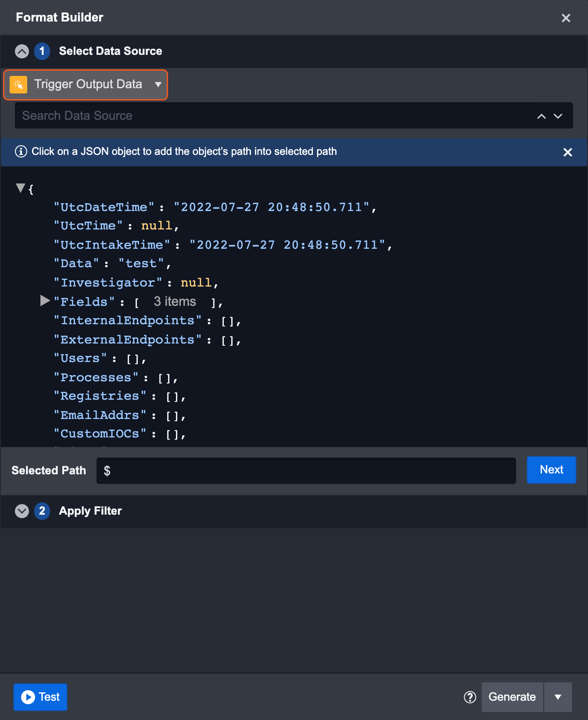This screenshot has height=720, width=588.
Task: Click the orange Trigger Output Data icon
Action: [x=18, y=85]
